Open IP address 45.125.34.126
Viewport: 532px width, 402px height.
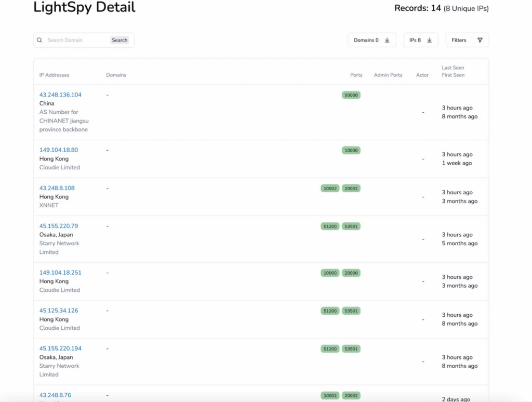[59, 311]
